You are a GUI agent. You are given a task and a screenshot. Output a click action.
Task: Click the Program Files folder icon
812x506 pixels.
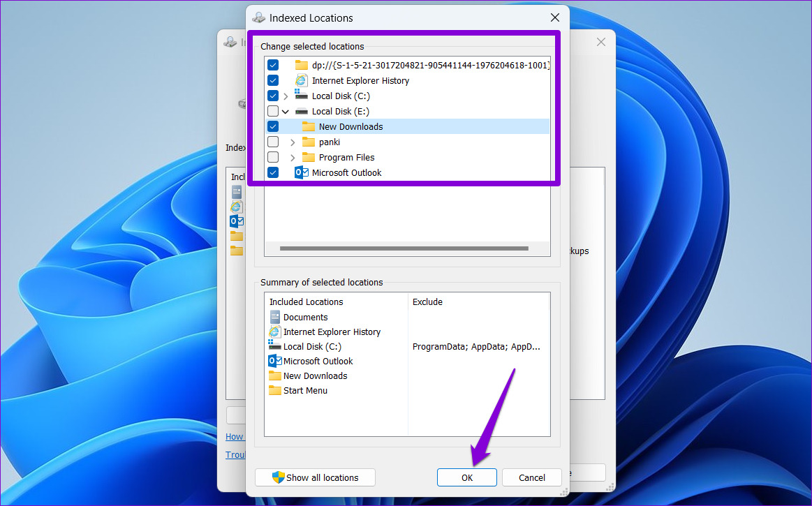point(309,158)
